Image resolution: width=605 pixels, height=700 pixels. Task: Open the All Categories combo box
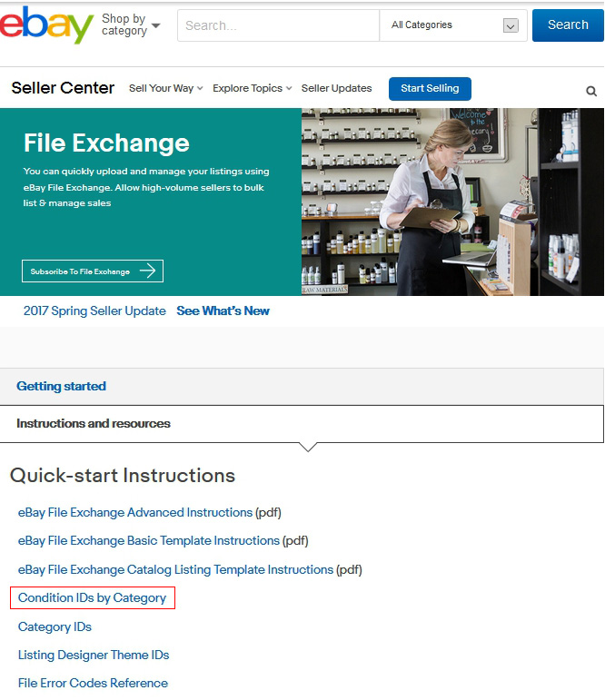tap(453, 25)
